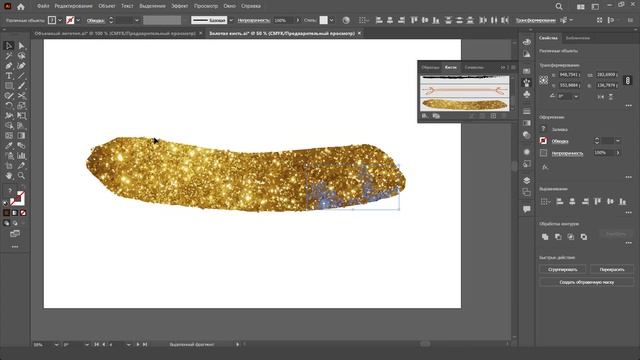
Task: Toggle drawing mode button in toolbar
Action: pos(7,223)
